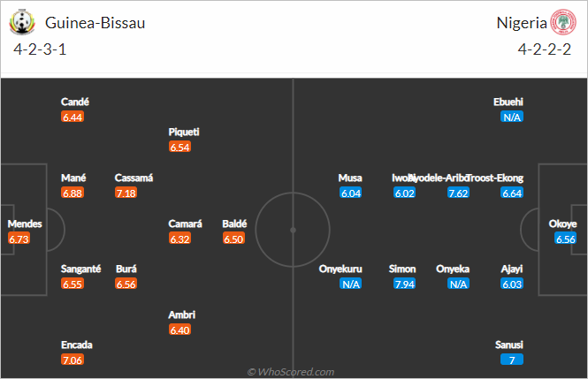Click the Sanganté player label

click(81, 269)
